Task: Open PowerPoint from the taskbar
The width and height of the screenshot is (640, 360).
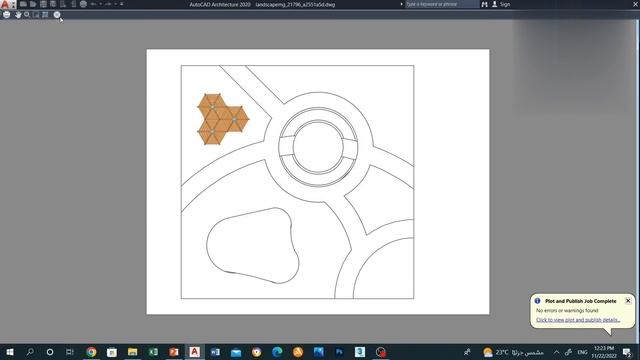Action: click(x=174, y=352)
